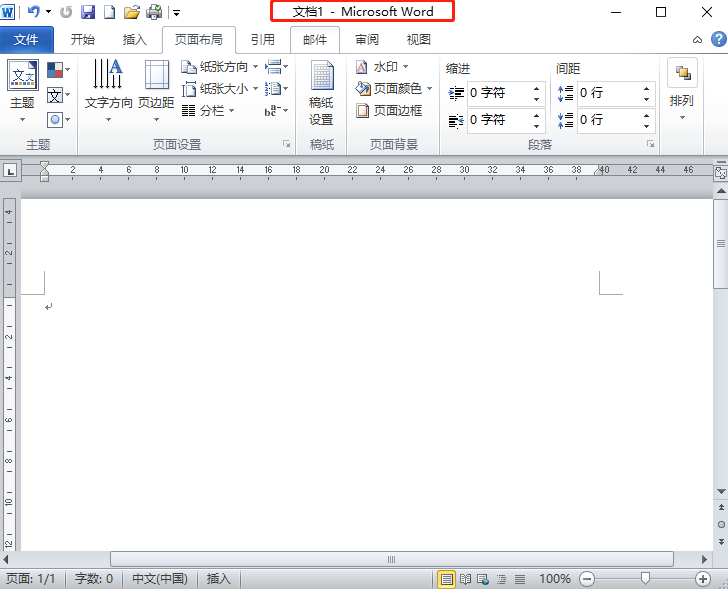728x589 pixels.
Task: Click the print preview printer icon
Action: (x=154, y=12)
